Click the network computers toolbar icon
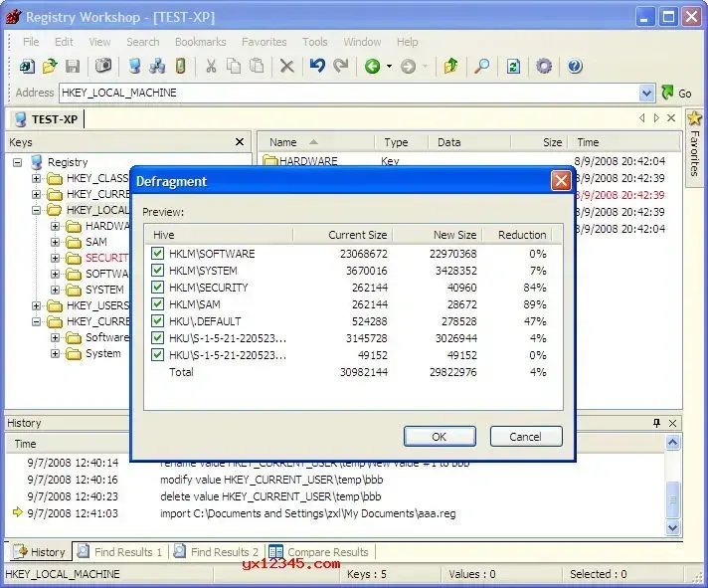The height and width of the screenshot is (588, 708). (x=157, y=67)
